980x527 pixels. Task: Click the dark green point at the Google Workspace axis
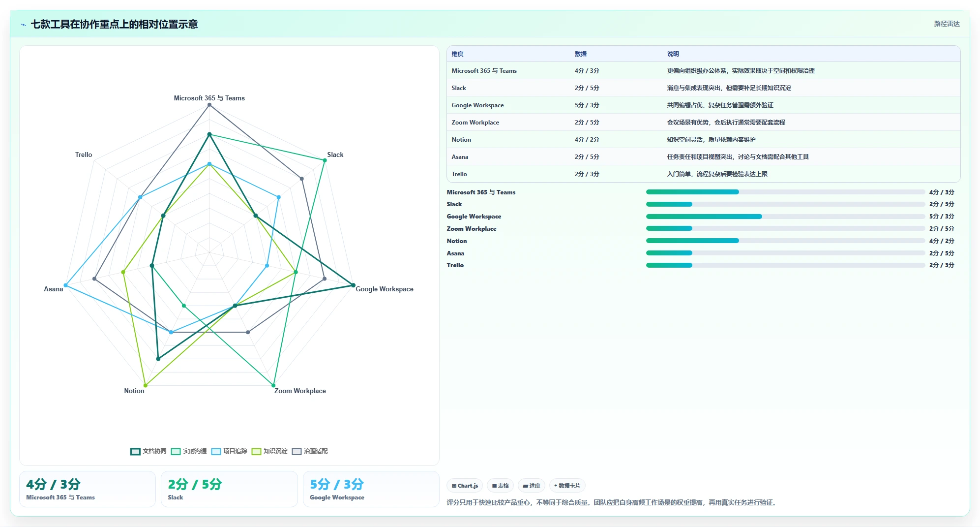pyautogui.click(x=353, y=285)
